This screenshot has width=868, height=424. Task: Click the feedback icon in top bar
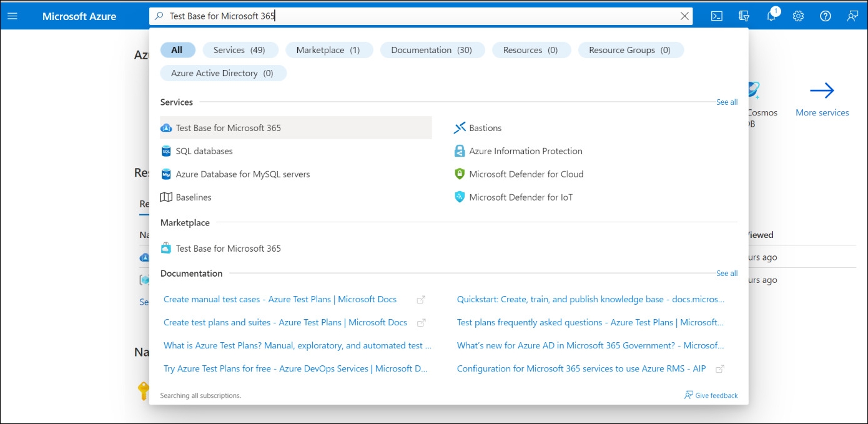coord(852,16)
